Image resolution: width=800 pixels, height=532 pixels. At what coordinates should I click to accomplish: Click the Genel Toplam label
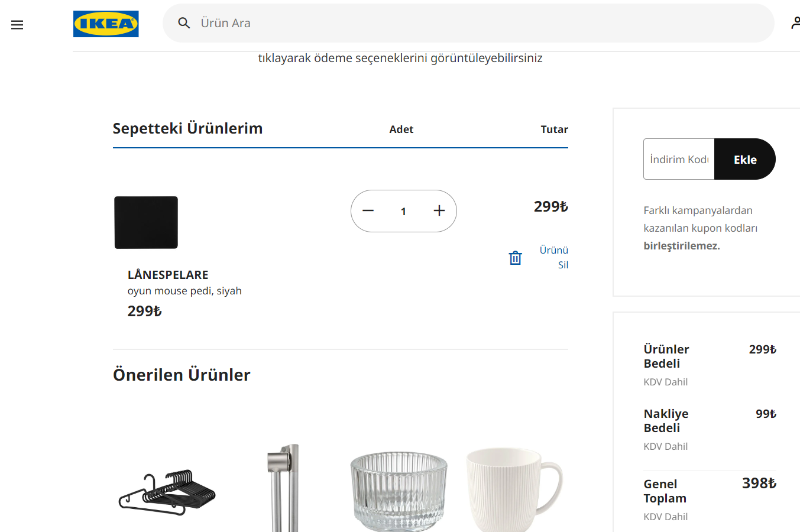[x=665, y=491]
